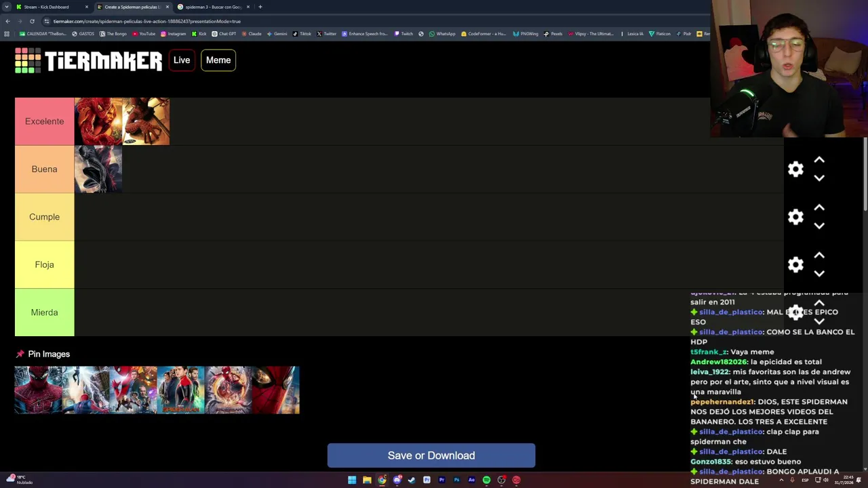Open a new browser tab

260,7
